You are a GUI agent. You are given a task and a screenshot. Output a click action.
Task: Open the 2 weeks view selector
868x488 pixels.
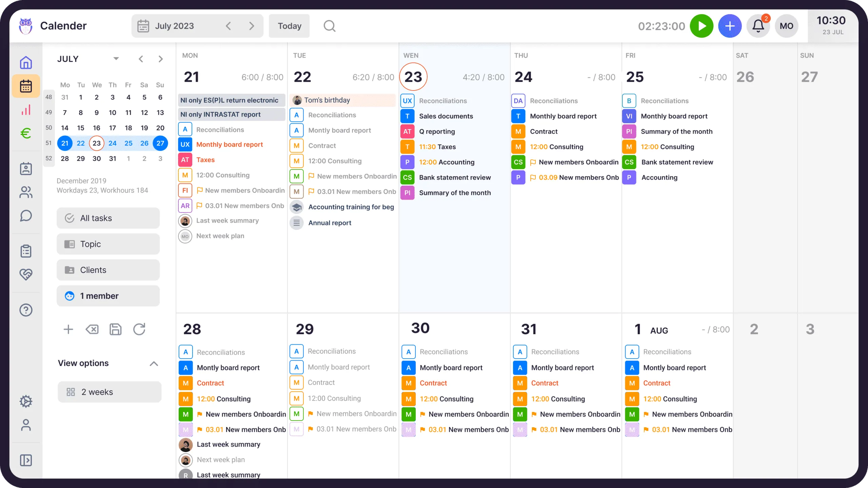coord(109,392)
